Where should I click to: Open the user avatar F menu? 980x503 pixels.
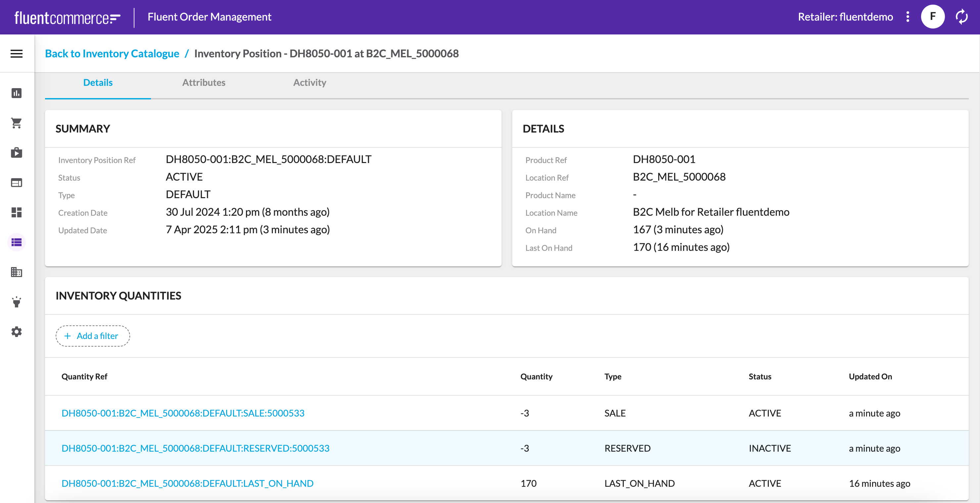click(932, 17)
